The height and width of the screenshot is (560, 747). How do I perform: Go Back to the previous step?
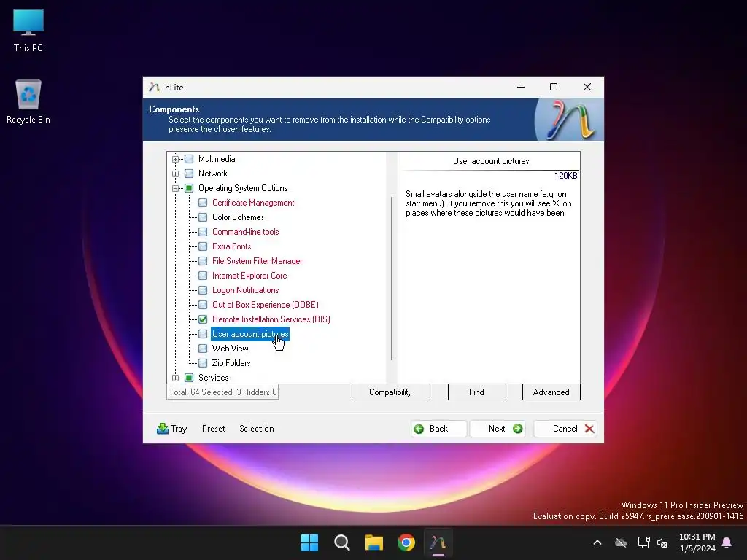coord(438,429)
